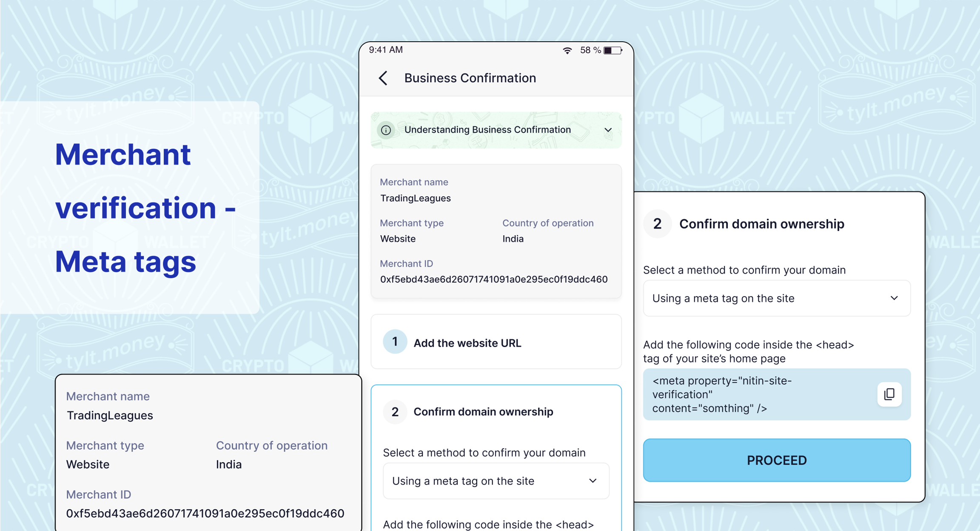
Task: Click the Business Confirmation header title
Action: coord(470,78)
